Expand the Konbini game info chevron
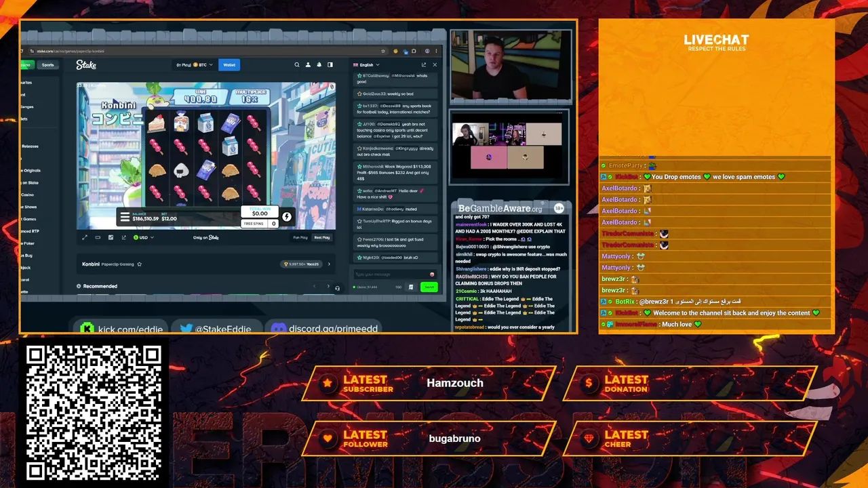This screenshot has height=488, width=868. [x=329, y=264]
